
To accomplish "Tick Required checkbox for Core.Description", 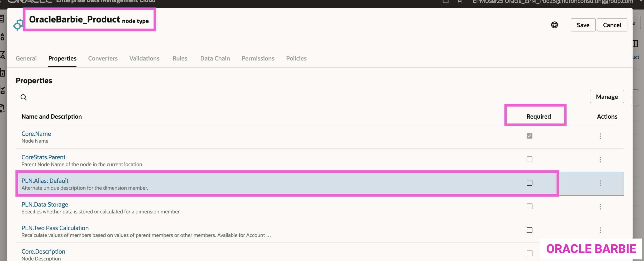I will pyautogui.click(x=529, y=253).
